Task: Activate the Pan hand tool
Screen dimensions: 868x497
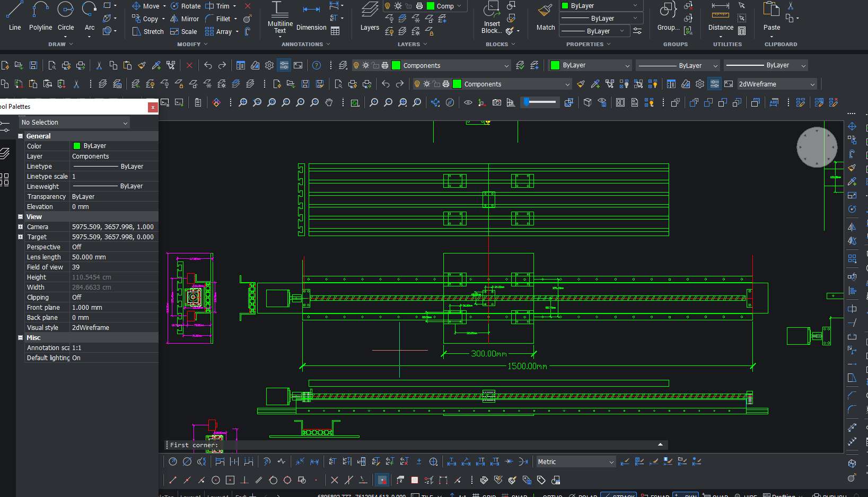Action: click(x=329, y=103)
